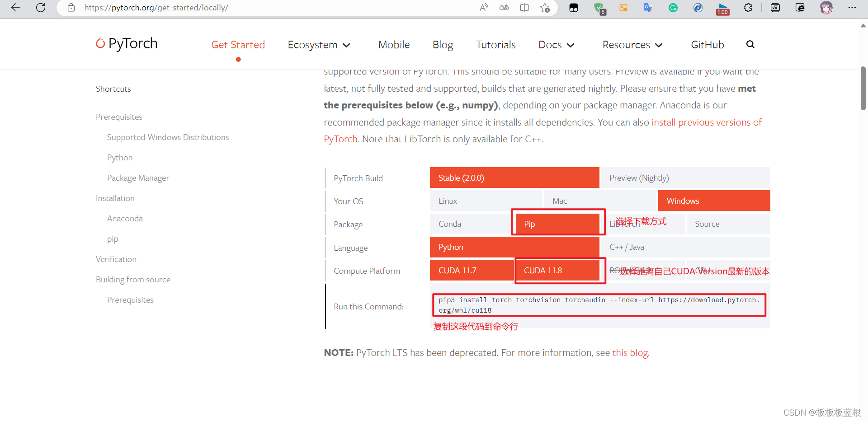Follow the install previous versions of PyTorch link
The width and height of the screenshot is (868, 421).
pos(707,122)
